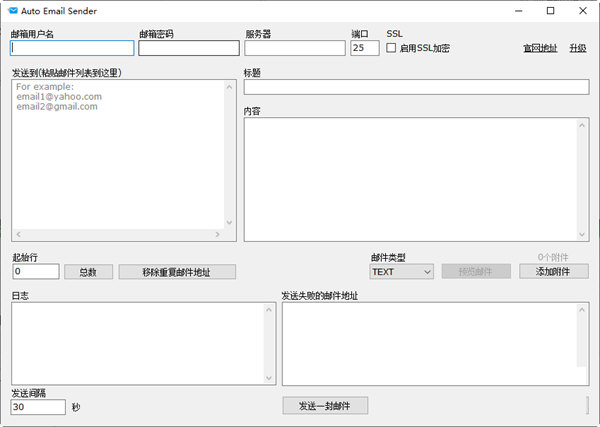This screenshot has height=427, width=600.
Task: Click the 0个附件 attachment count text
Action: [x=553, y=257]
